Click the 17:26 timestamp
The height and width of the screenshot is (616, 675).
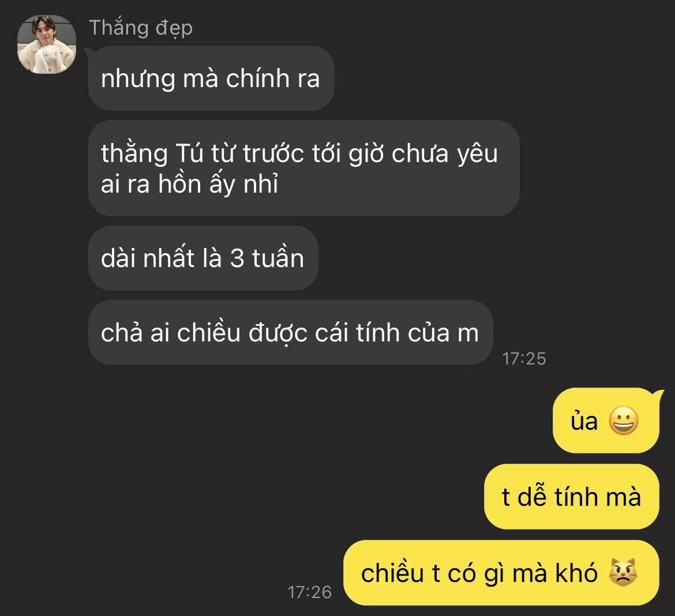[x=309, y=592]
